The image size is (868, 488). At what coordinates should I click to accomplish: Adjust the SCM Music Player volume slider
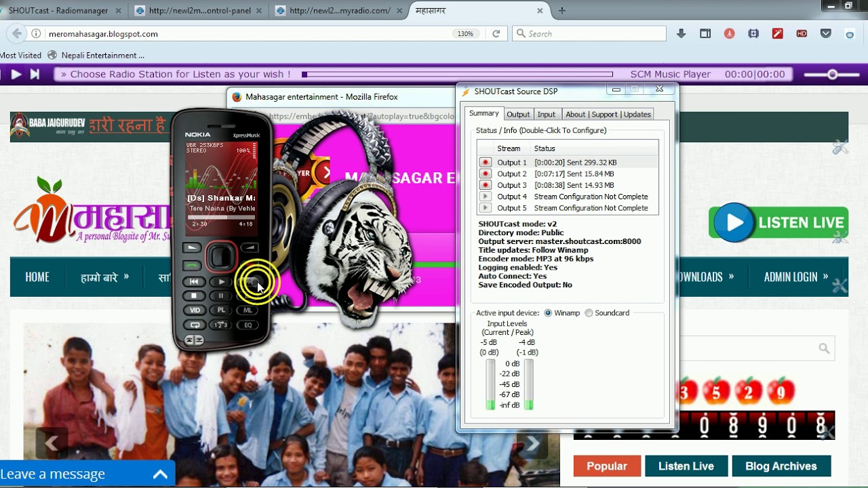831,75
